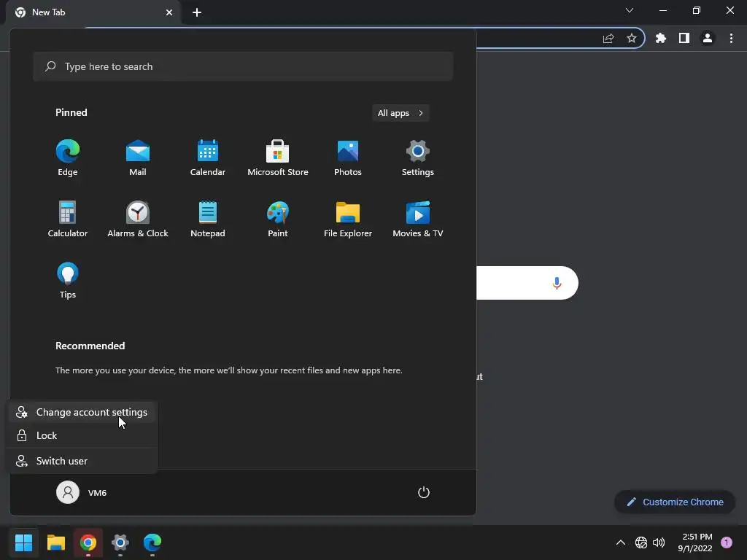The width and height of the screenshot is (747, 560).
Task: Open Settings from the taskbar
Action: click(x=120, y=542)
